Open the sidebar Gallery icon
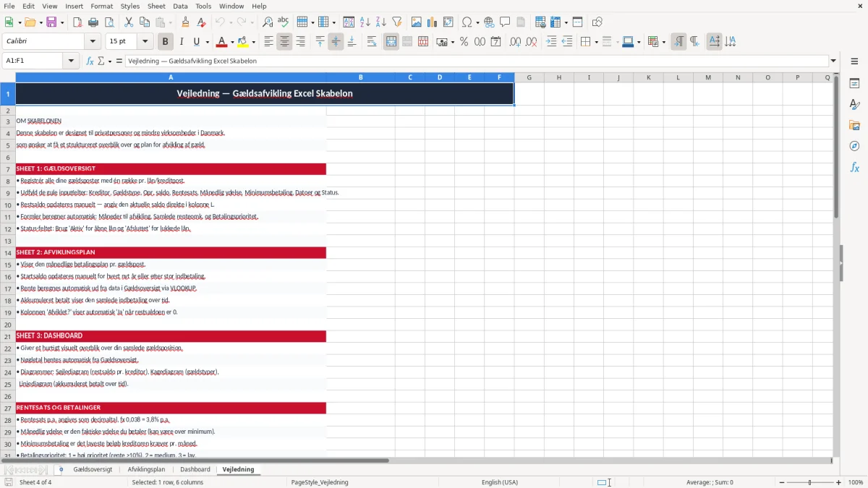Viewport: 868px width, 488px height. (854, 126)
